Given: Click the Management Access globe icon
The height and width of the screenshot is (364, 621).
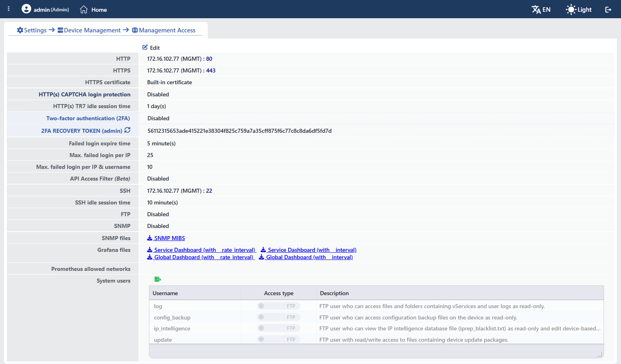Looking at the screenshot, I should pos(135,30).
